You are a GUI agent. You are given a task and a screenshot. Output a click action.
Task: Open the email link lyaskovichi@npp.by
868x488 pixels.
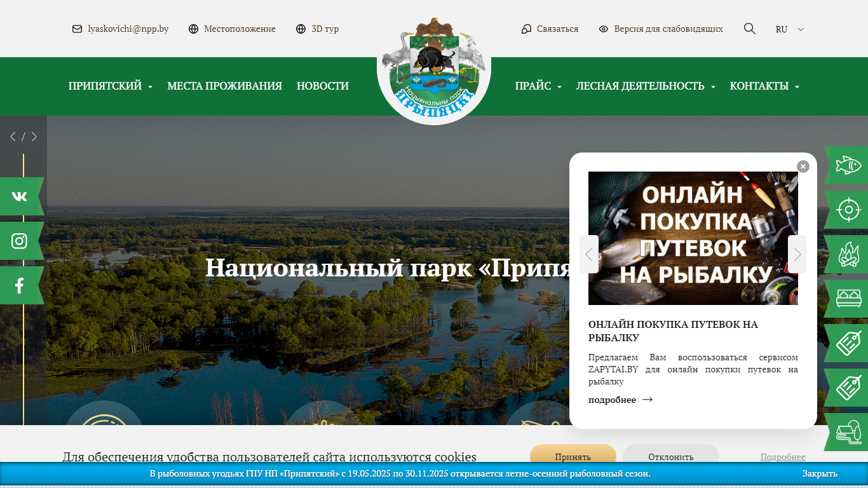pyautogui.click(x=128, y=29)
